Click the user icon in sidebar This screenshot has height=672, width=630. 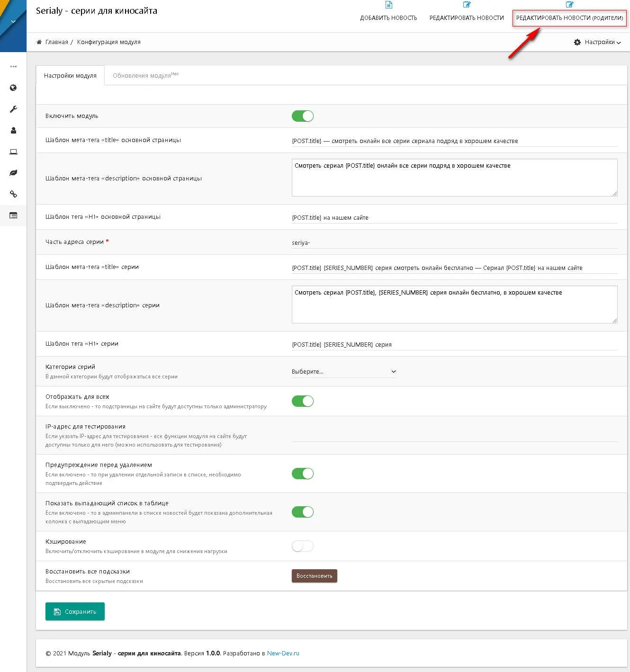pos(13,130)
